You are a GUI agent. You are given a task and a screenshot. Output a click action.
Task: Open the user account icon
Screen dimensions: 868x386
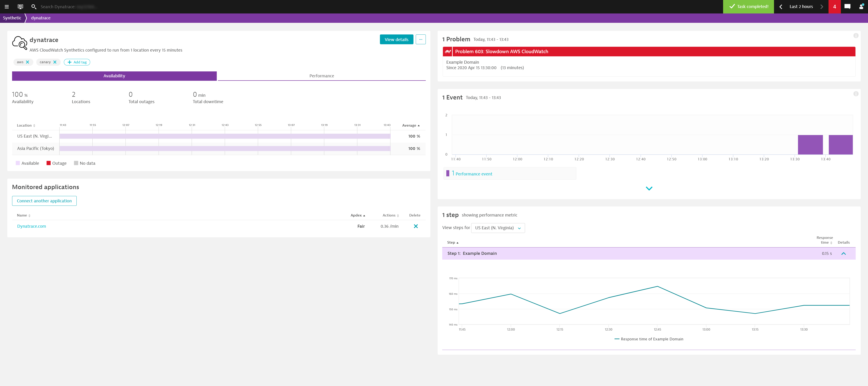click(861, 6)
